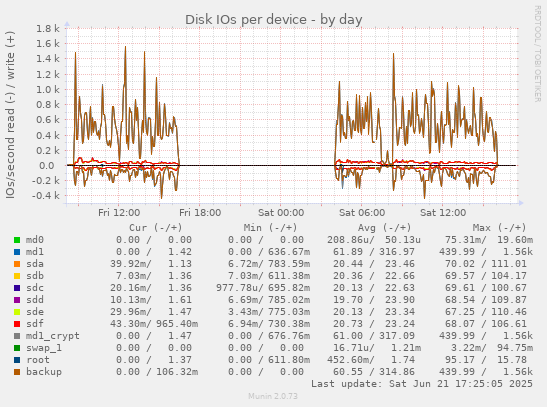Click the 'root' legend label
Viewport: 547px width, 407px height.
click(38, 360)
